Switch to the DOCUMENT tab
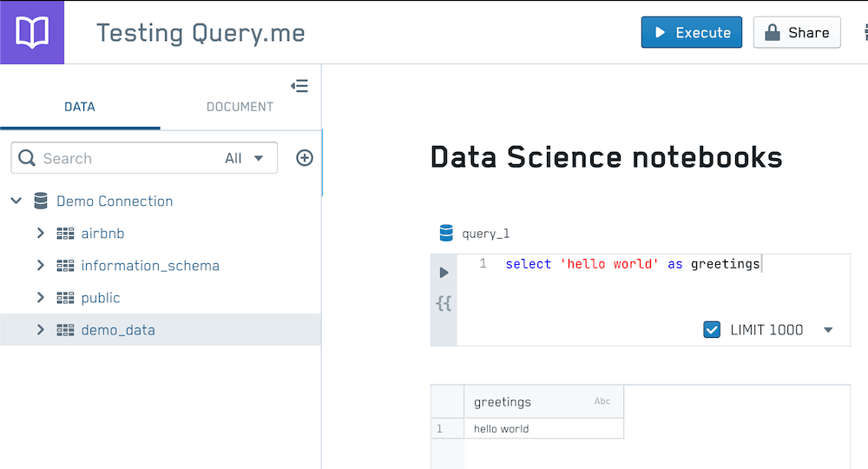The height and width of the screenshot is (469, 868). click(240, 107)
